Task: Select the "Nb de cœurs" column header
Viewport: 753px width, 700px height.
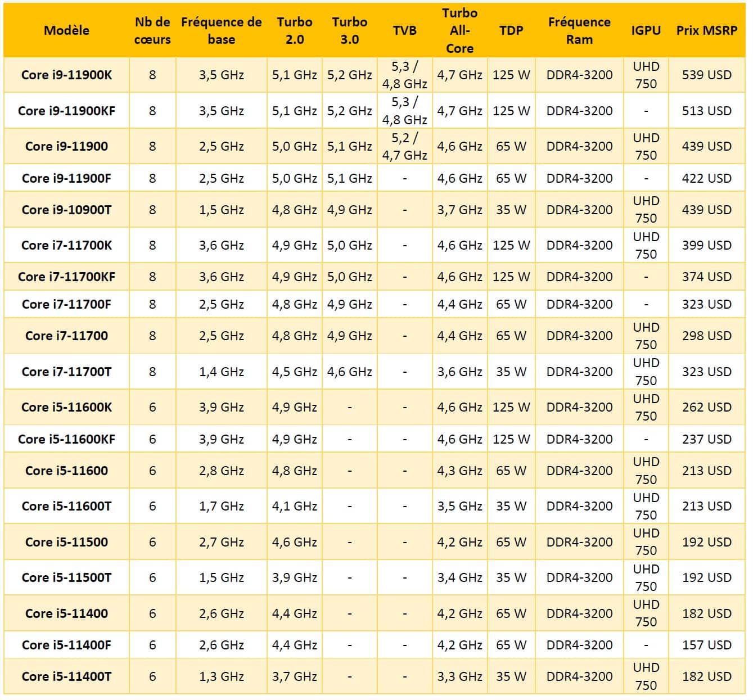Action: pos(152,30)
